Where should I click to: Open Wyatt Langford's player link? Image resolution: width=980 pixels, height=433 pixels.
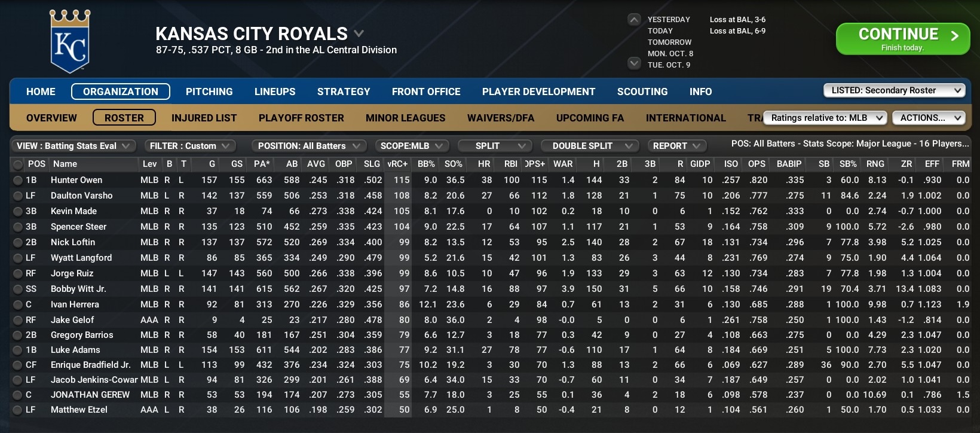coord(81,258)
